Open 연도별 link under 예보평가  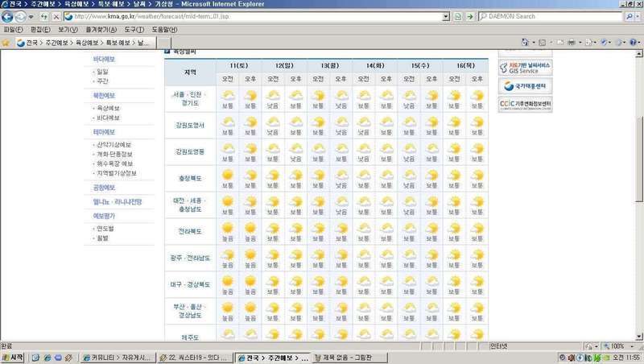click(x=105, y=229)
